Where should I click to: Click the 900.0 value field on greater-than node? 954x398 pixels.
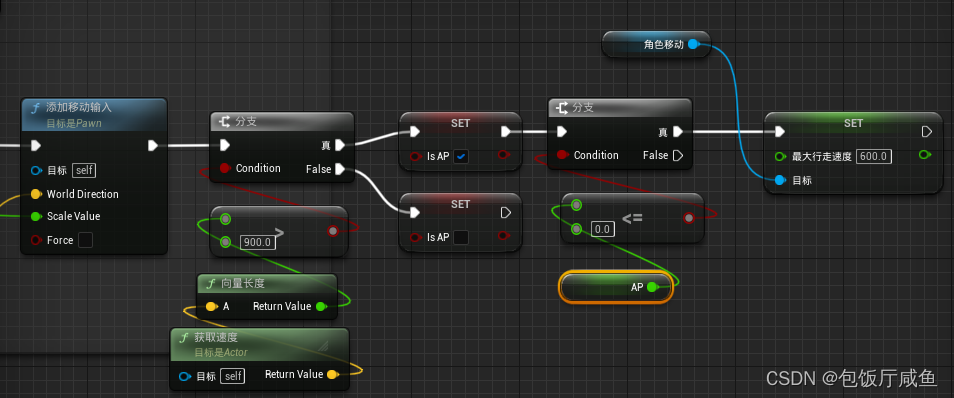pyautogui.click(x=259, y=242)
